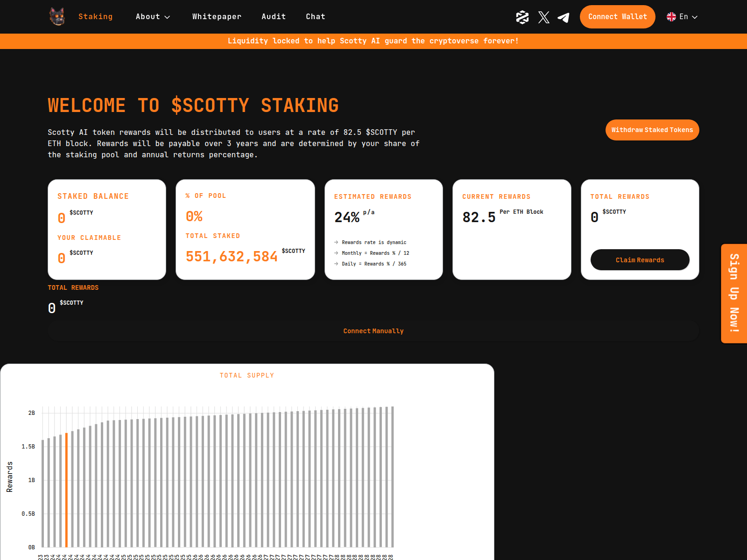The height and width of the screenshot is (560, 747).
Task: Select the 551,632,584 total staked value
Action: coord(232,257)
